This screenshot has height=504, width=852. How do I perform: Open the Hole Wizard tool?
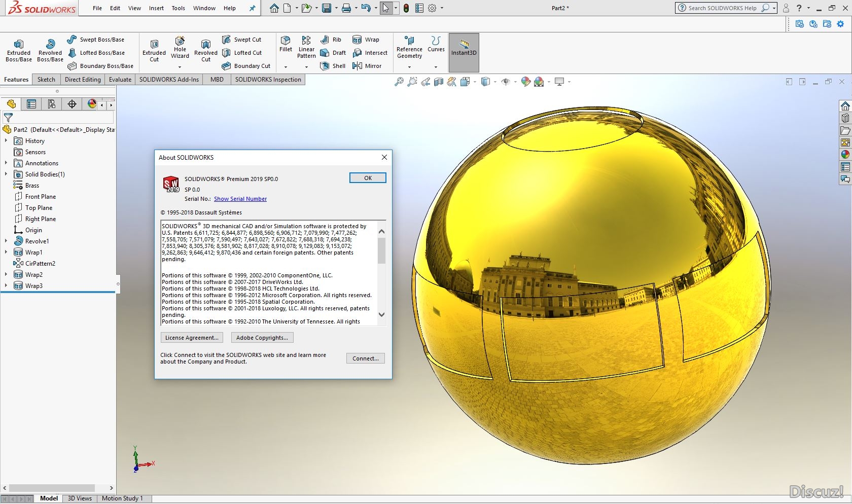[180, 48]
